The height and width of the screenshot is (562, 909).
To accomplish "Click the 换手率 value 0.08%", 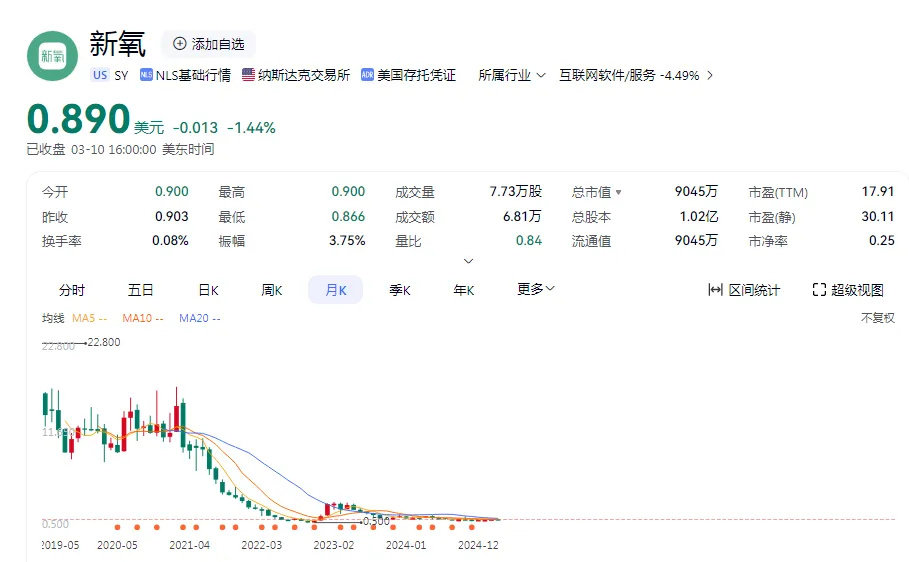I will click(170, 240).
